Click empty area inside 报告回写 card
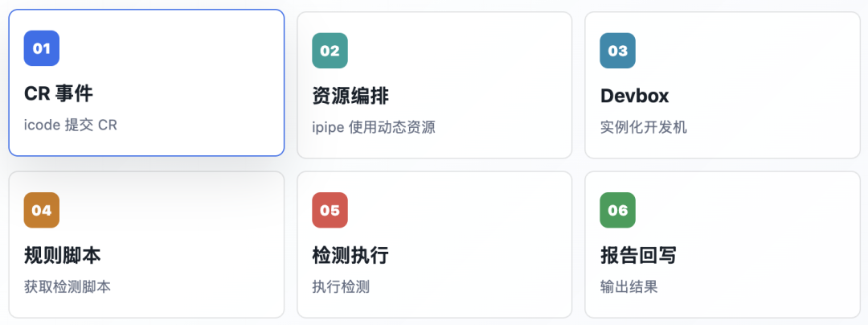Screen dimensions: 868x325 pyautogui.click(x=775, y=232)
